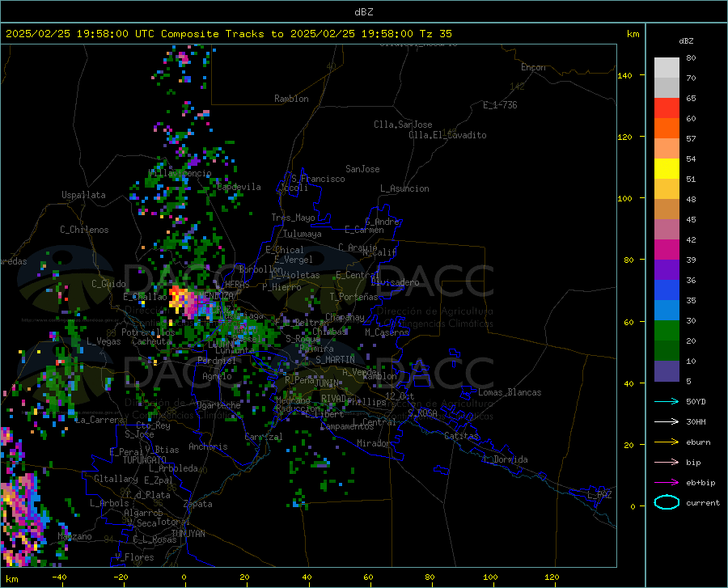Click the TUNUYAN city label
Viewport: 728px width, 588px height.
188,534
